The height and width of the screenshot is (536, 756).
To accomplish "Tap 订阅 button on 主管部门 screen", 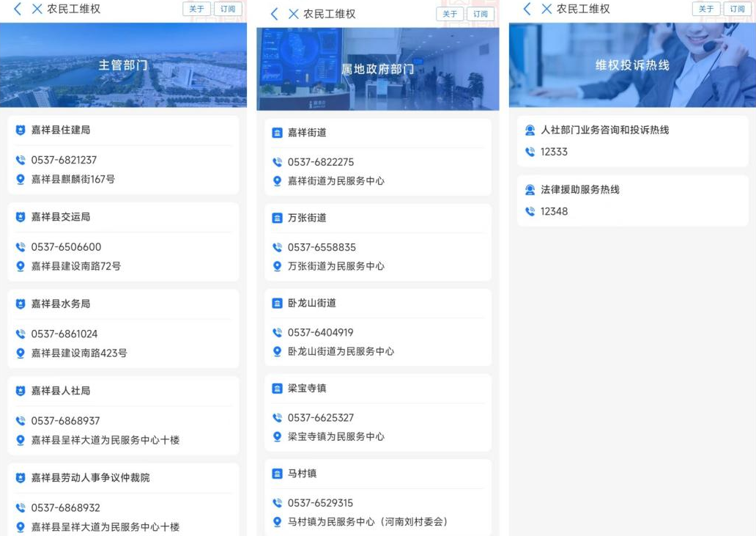I will click(x=228, y=9).
